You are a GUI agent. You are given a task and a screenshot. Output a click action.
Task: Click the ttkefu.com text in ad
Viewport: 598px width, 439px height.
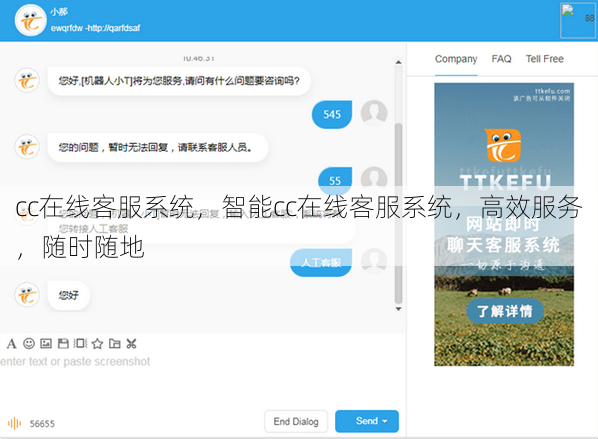pos(552,91)
